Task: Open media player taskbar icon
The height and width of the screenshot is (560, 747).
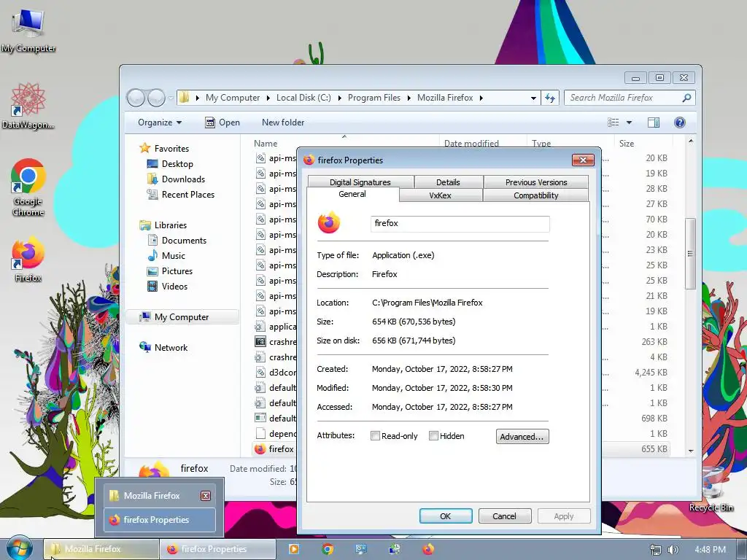Action: click(294, 549)
